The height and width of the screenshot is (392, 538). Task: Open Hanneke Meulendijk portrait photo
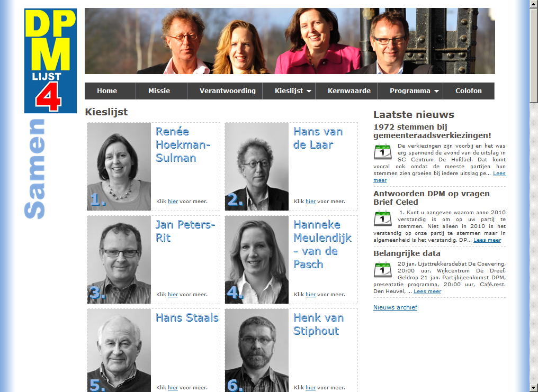coord(257,260)
